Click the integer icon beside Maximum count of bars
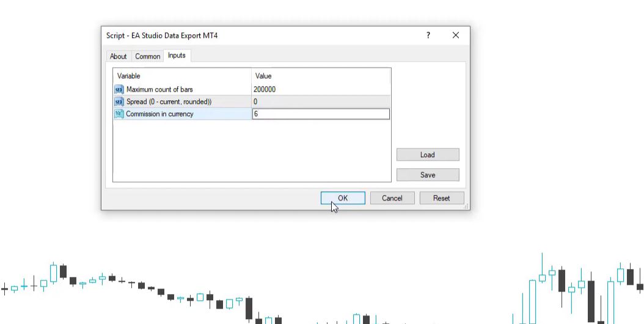This screenshot has width=644, height=324. click(119, 89)
